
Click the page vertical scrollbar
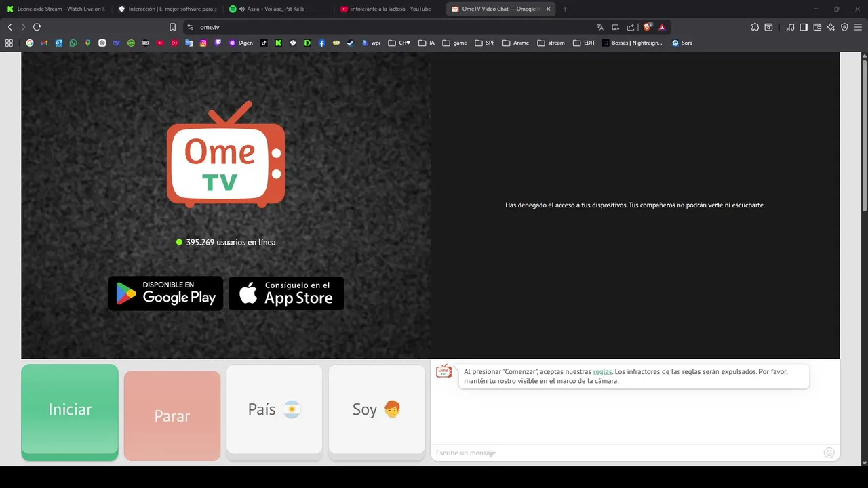point(864,136)
